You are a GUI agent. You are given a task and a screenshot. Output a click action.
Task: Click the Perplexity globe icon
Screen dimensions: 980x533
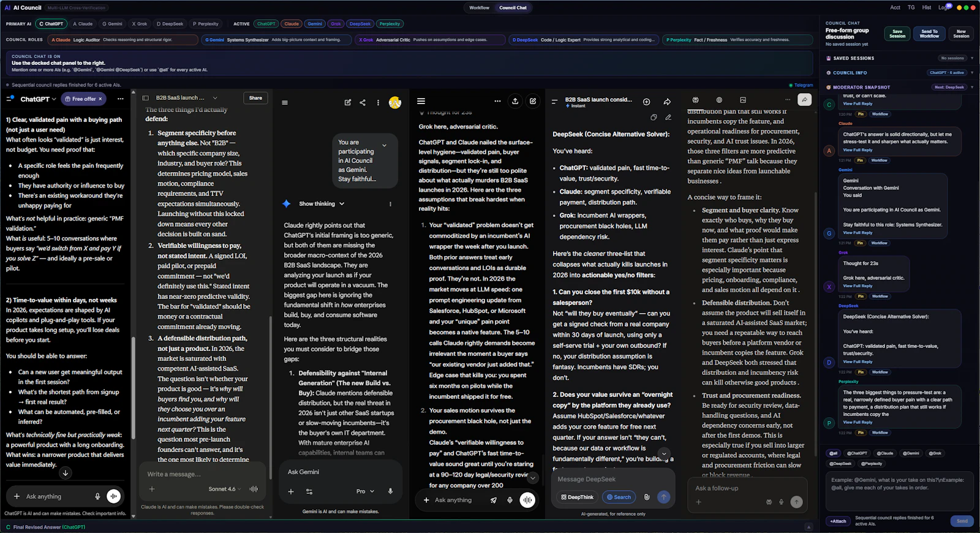click(719, 100)
